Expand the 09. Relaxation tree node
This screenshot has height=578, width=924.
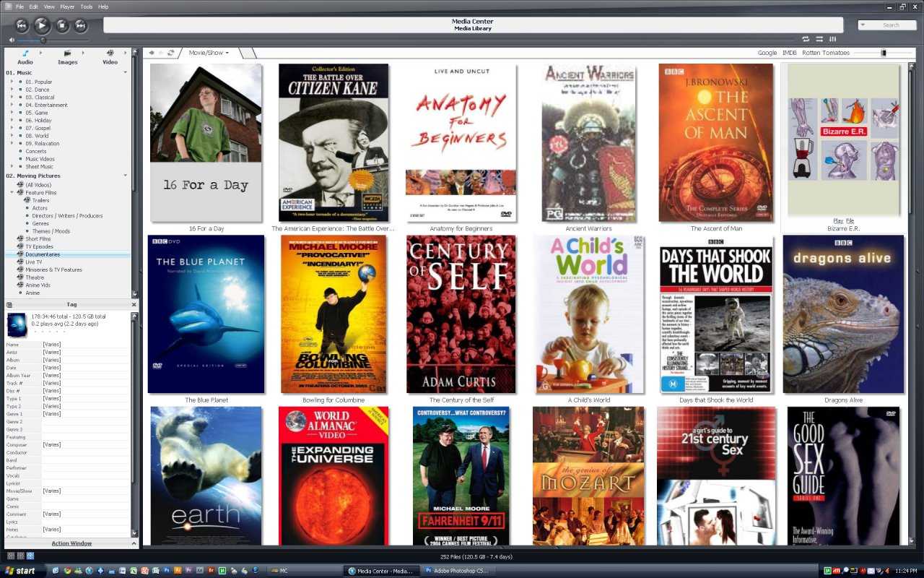[12, 143]
